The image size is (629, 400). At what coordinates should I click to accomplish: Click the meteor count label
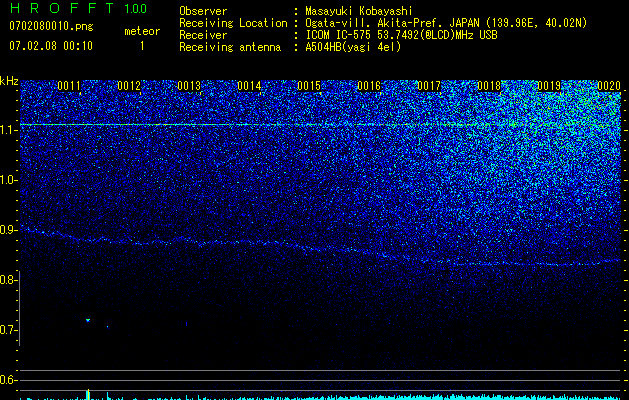(142, 31)
